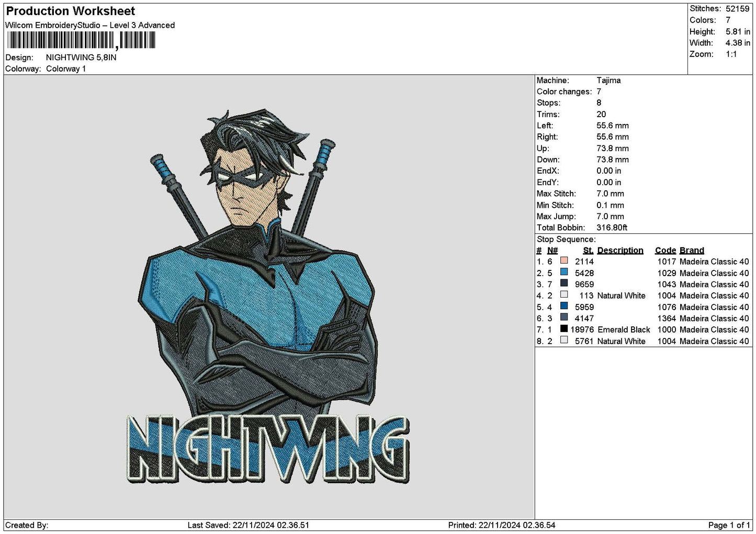Click the 'Stop Sequence:' heading
Viewport: 756px width, 534px height.
pyautogui.click(x=566, y=240)
